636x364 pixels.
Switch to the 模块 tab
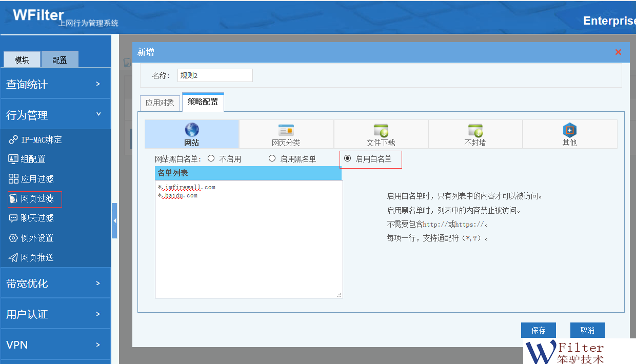tap(22, 59)
